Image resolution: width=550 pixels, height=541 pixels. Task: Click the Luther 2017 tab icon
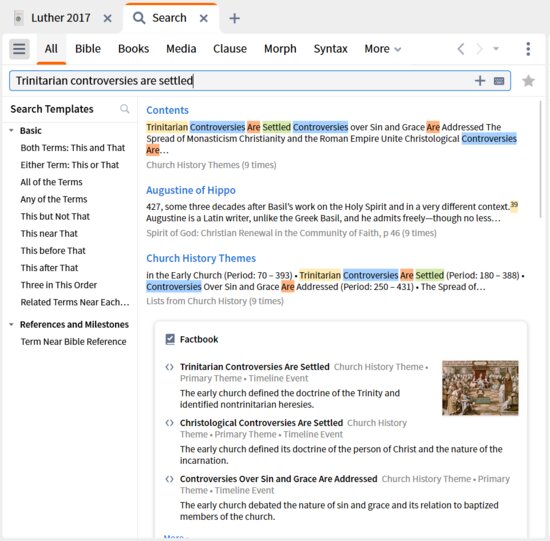[19, 18]
